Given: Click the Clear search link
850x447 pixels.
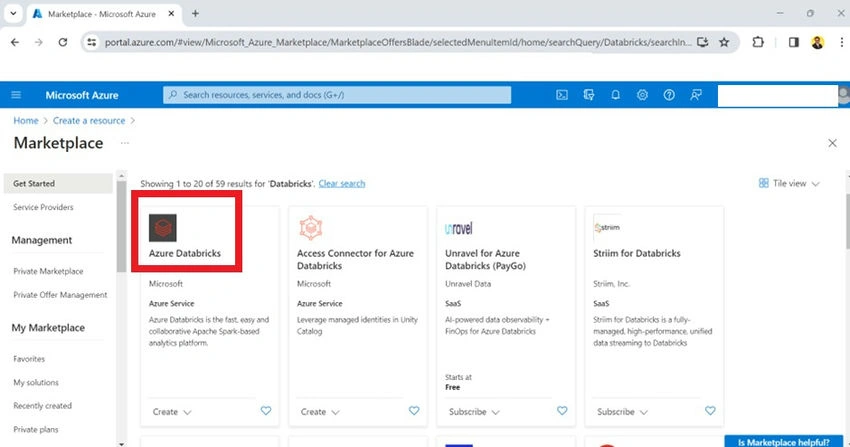Looking at the screenshot, I should pos(342,184).
